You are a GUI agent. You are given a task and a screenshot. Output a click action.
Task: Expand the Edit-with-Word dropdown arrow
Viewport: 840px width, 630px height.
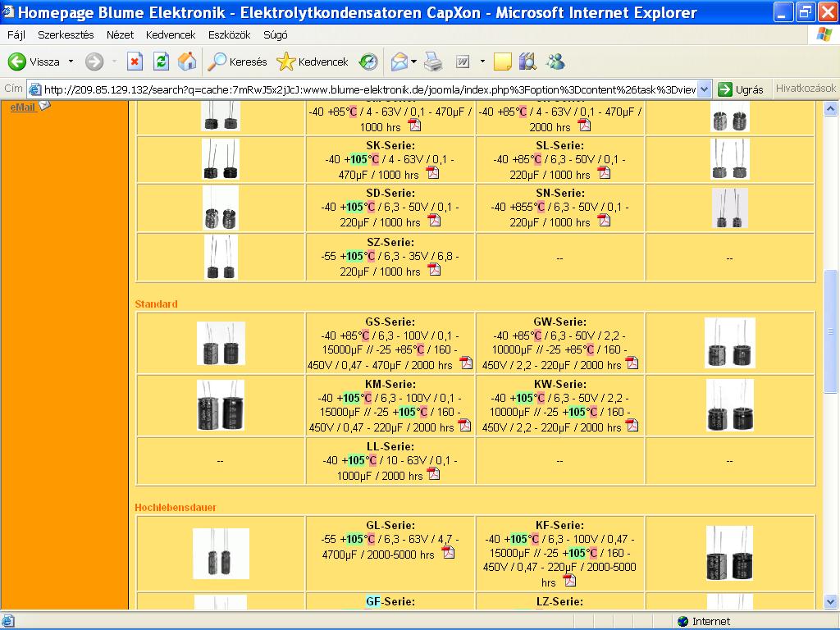[x=482, y=62]
